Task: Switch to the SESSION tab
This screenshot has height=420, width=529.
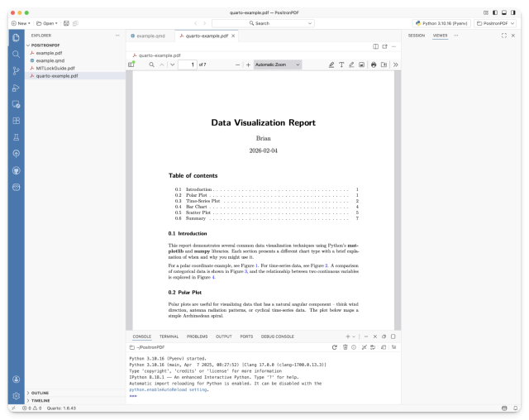Action: pyautogui.click(x=417, y=36)
